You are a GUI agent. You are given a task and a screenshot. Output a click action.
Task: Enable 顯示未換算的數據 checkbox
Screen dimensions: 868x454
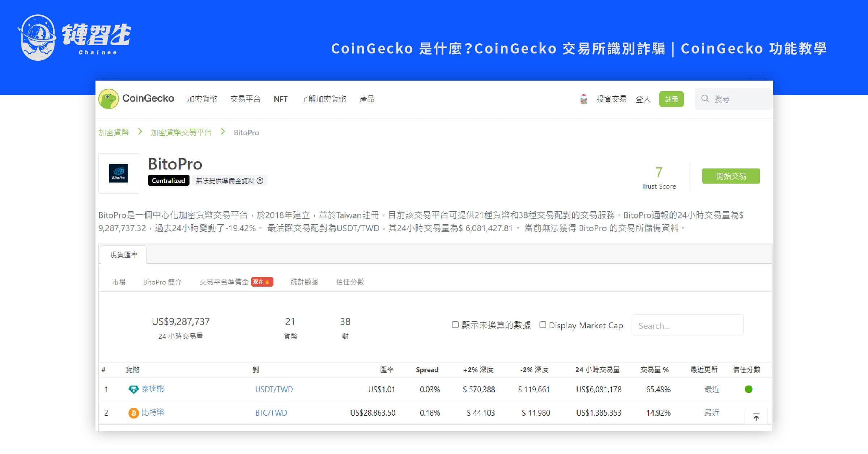click(x=455, y=325)
